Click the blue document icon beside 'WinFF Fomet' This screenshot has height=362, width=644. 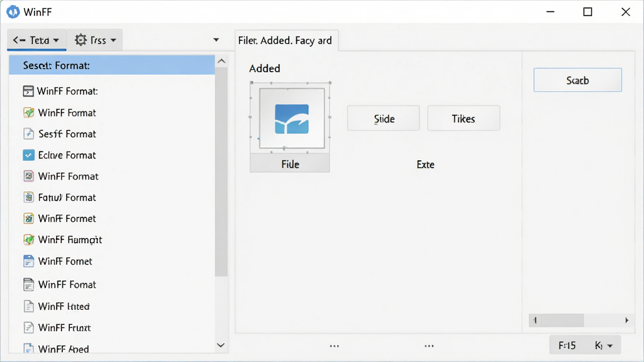[x=28, y=261]
